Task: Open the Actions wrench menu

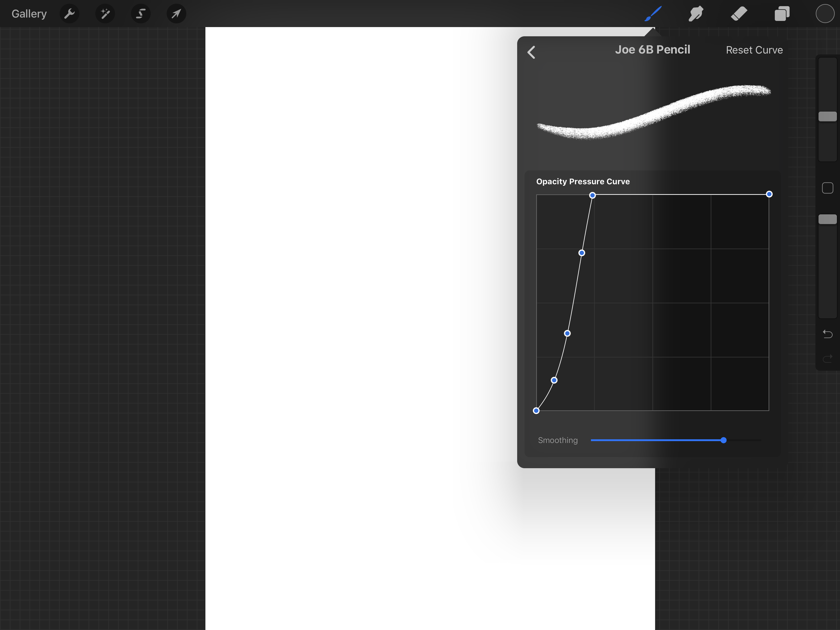Action: coord(69,14)
